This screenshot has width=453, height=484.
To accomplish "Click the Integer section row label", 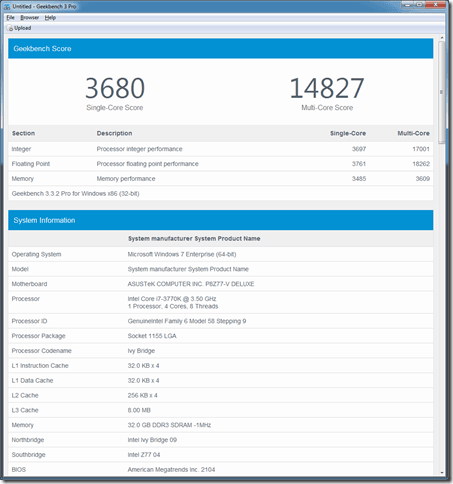I will (21, 149).
